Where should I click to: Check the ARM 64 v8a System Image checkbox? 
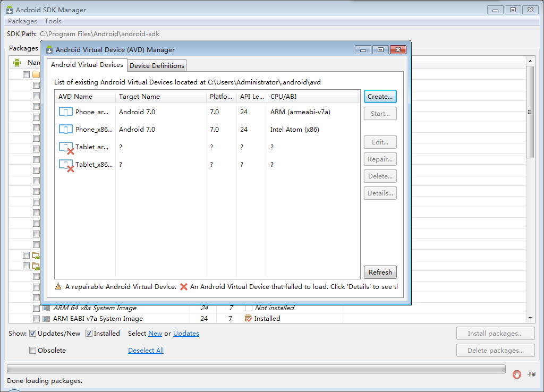(x=36, y=308)
